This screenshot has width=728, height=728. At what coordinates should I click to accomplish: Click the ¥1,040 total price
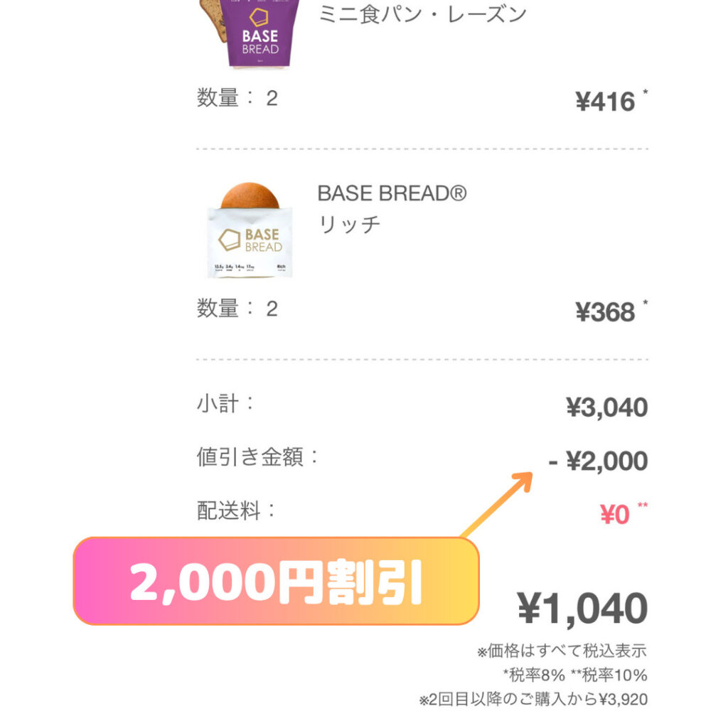pyautogui.click(x=582, y=609)
